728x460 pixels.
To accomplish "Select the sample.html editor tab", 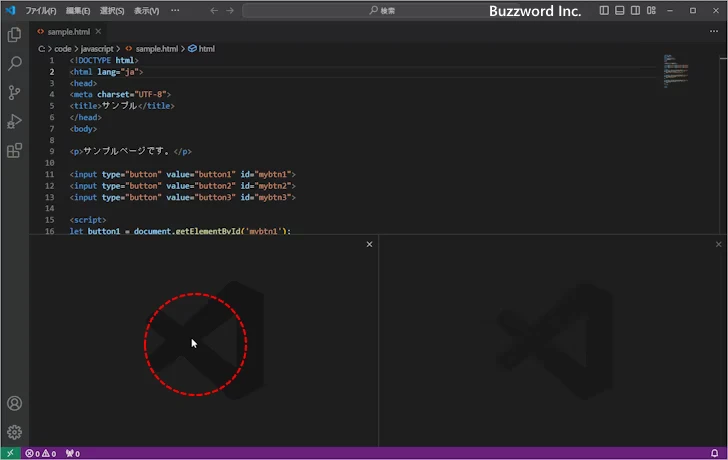I will [x=69, y=31].
